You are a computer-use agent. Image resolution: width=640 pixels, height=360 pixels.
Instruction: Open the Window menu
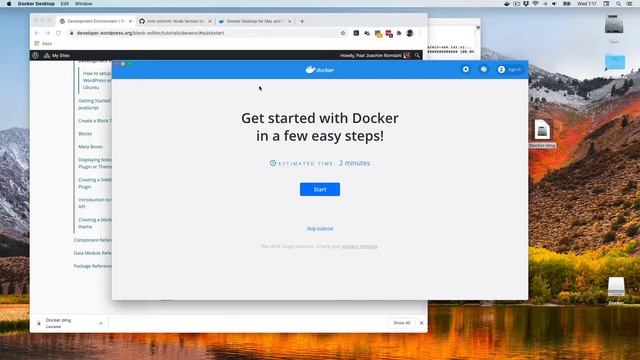tap(83, 4)
